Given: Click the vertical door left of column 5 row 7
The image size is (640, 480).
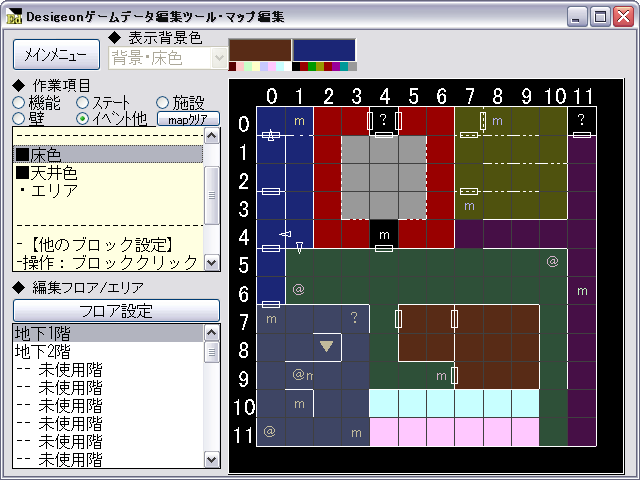Looking at the screenshot, I should point(398,319).
